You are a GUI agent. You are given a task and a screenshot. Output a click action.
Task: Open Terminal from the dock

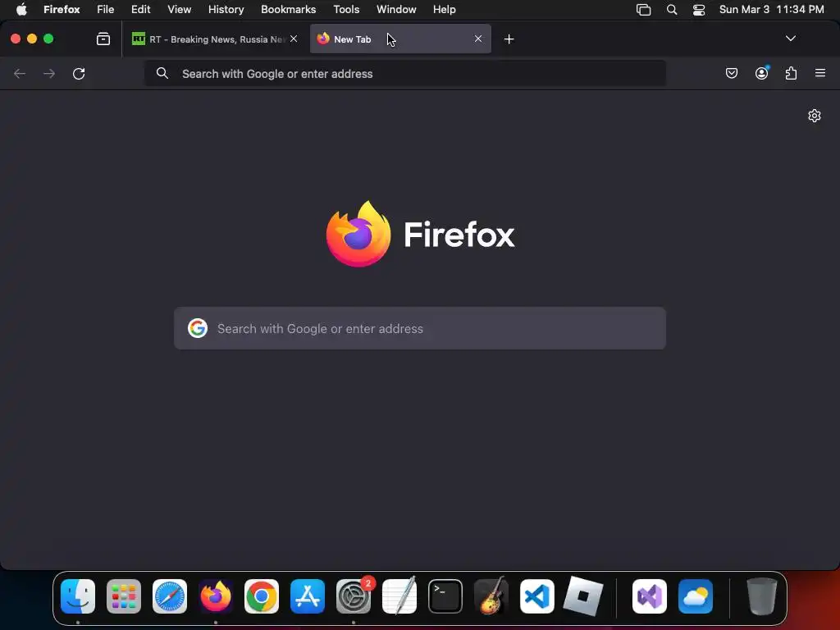tap(445, 596)
